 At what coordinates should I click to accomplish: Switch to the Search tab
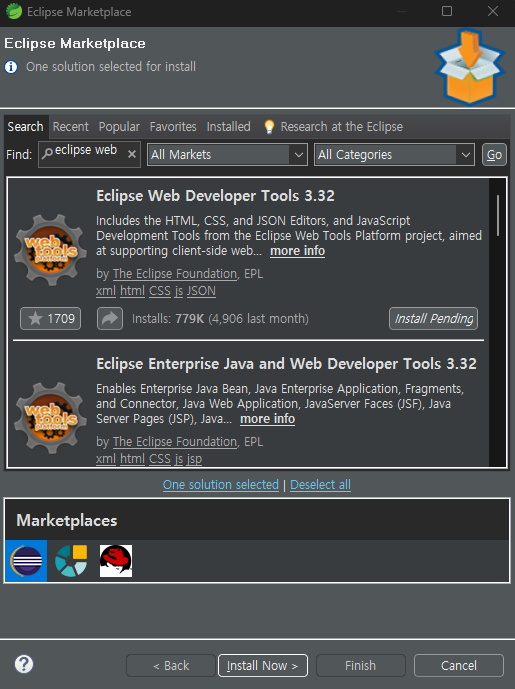click(25, 127)
